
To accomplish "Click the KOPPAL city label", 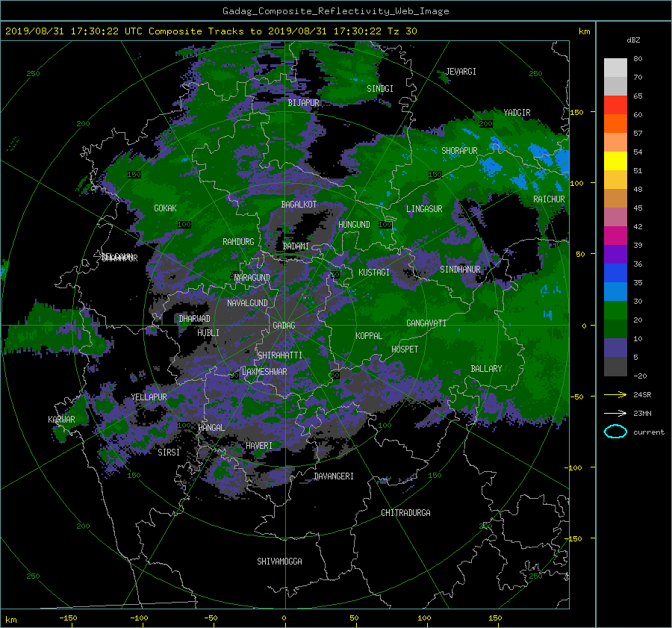I will tap(369, 336).
